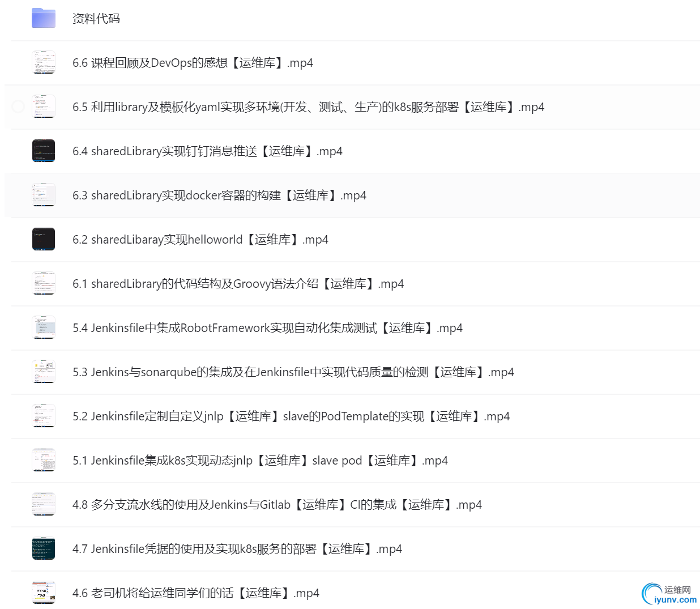Select file 6.4 sharedLibrary实现钉钉消息推送.mp4

pos(207,151)
